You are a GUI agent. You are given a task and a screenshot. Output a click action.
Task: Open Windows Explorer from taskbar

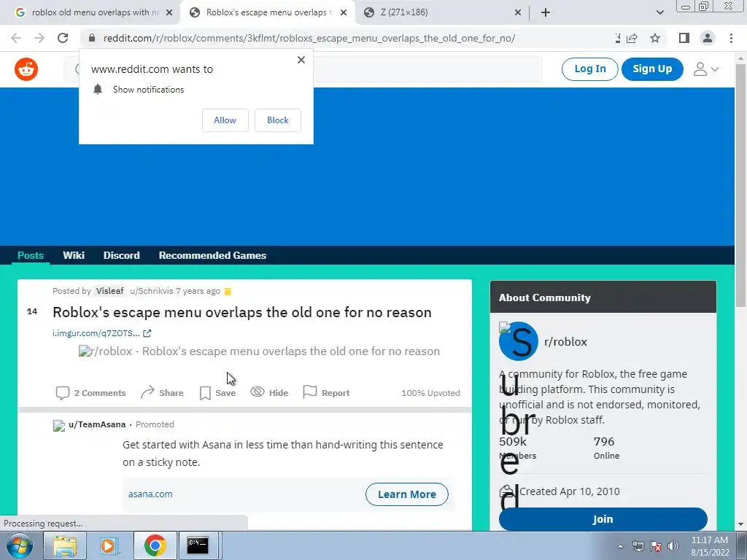point(65,545)
